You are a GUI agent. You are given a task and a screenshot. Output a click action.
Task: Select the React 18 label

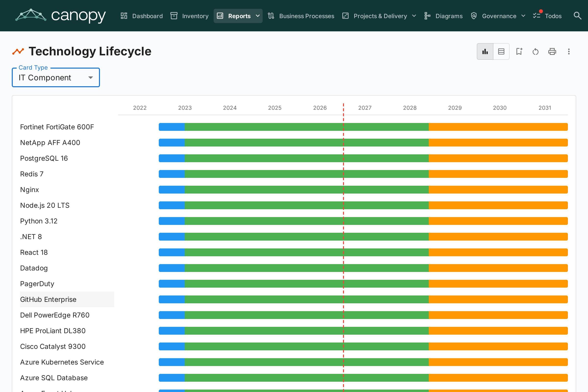[34, 253]
